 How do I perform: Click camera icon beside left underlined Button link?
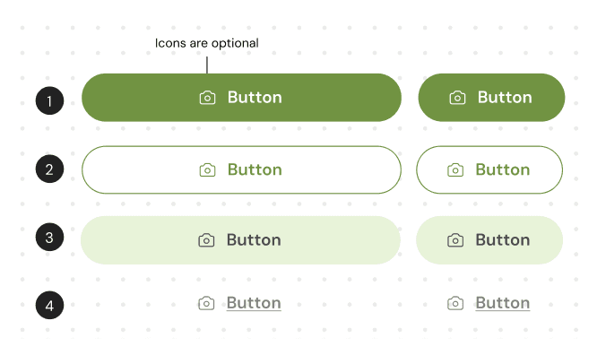point(206,303)
